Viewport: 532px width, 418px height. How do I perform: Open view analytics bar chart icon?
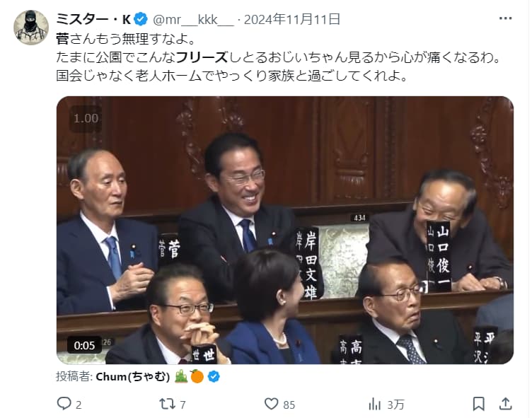point(374,404)
